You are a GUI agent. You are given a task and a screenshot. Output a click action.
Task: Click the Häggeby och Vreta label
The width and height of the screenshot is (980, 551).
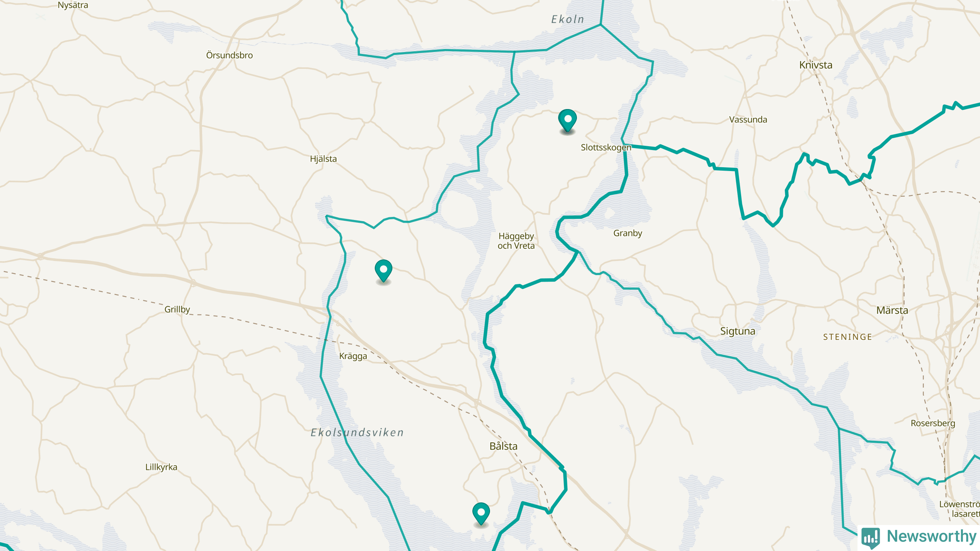pos(516,241)
